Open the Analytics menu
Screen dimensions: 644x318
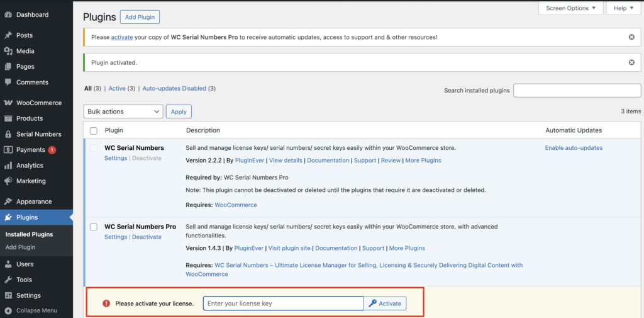30,166
